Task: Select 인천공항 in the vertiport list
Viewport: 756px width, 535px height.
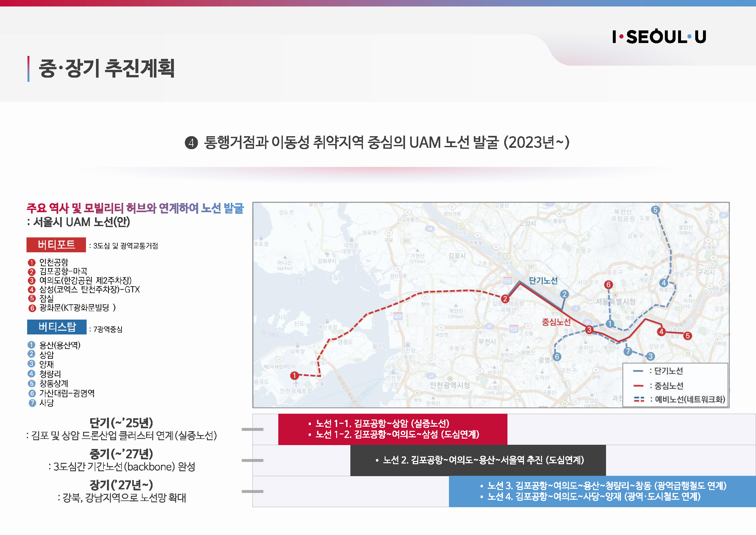Action: [x=54, y=262]
